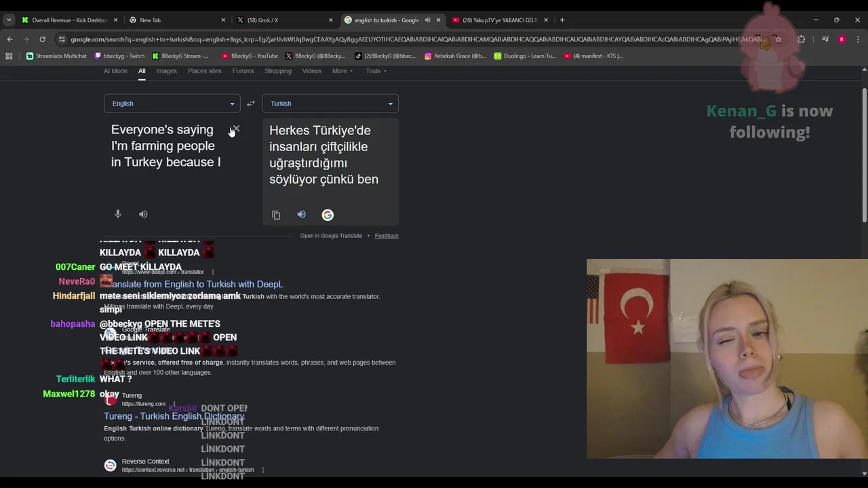Select the Forums search tab

pos(243,70)
